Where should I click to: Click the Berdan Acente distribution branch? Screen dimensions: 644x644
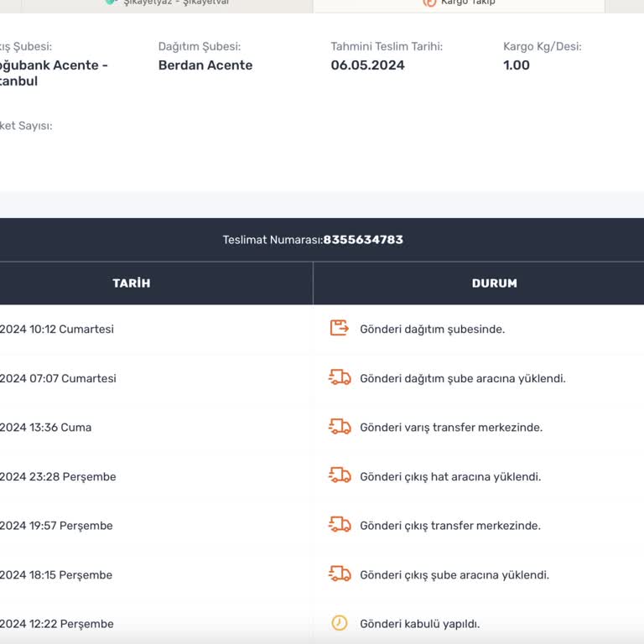coord(205,65)
